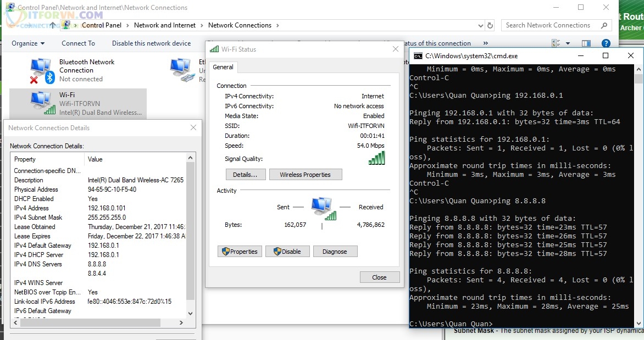Viewport: 644px width, 340px height.
Task: Open the Wi-Fi Details button
Action: point(245,175)
